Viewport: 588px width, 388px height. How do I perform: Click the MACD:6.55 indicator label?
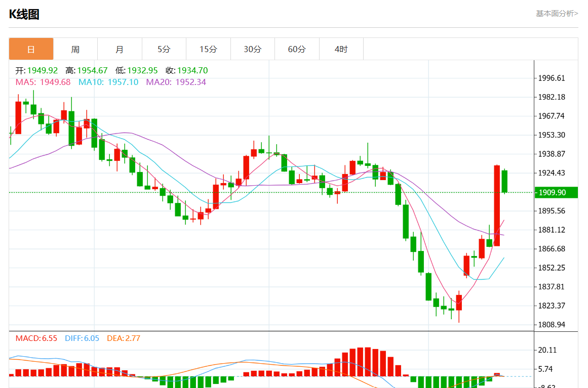pos(36,338)
